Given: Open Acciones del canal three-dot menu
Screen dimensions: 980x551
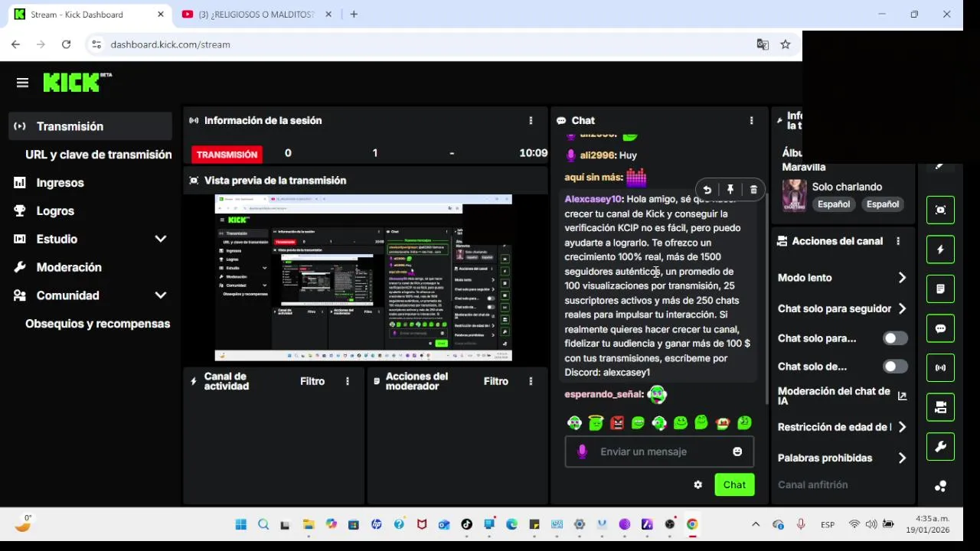Looking at the screenshot, I should coord(898,241).
